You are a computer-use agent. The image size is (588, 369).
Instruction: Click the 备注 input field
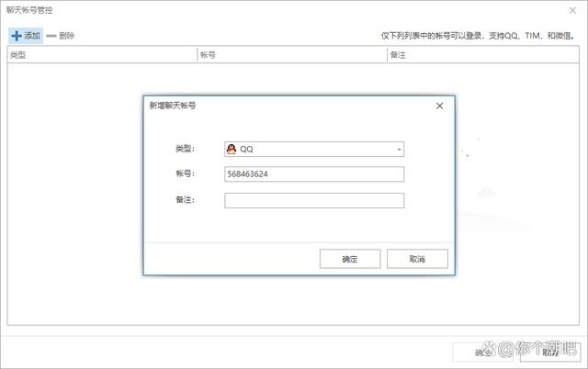[314, 200]
